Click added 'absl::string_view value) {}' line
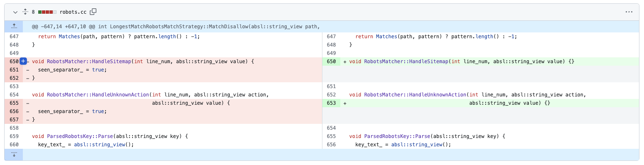644x165 pixels. [510, 103]
